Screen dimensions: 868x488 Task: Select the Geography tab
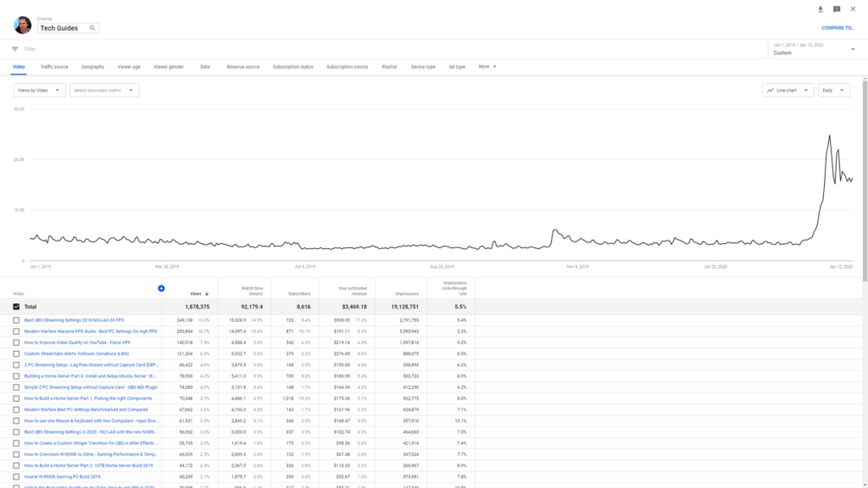[92, 67]
